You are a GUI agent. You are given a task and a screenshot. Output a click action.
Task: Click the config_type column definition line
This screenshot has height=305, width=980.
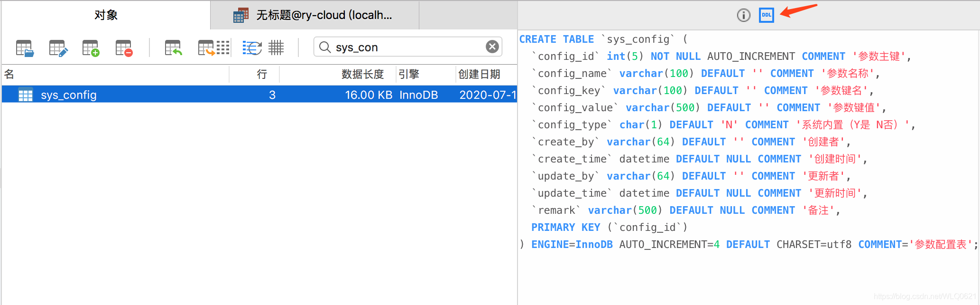pos(723,124)
